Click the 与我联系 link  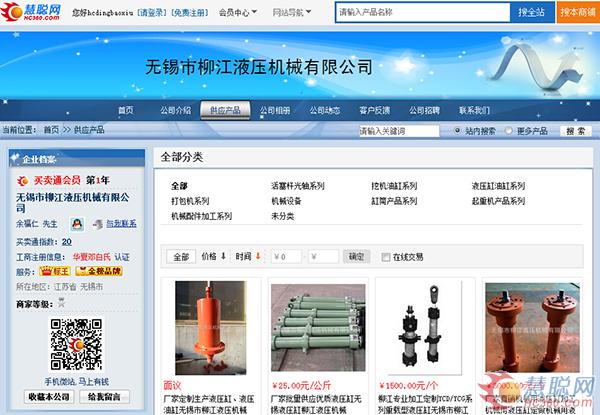[121, 224]
